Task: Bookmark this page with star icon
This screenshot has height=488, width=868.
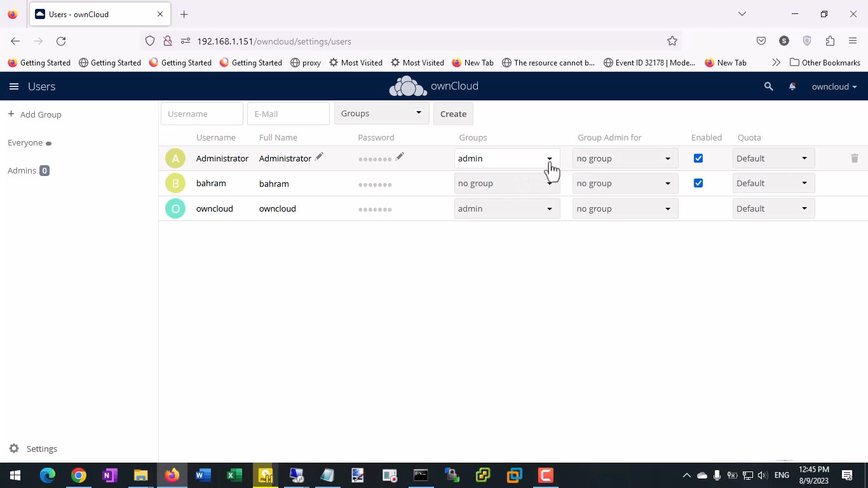Action: [672, 41]
